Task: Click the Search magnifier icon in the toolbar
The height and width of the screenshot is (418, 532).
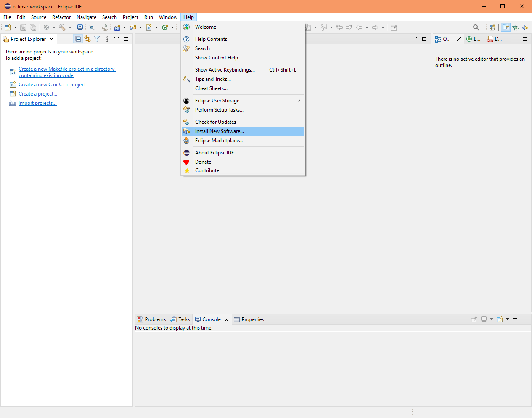Action: click(476, 27)
